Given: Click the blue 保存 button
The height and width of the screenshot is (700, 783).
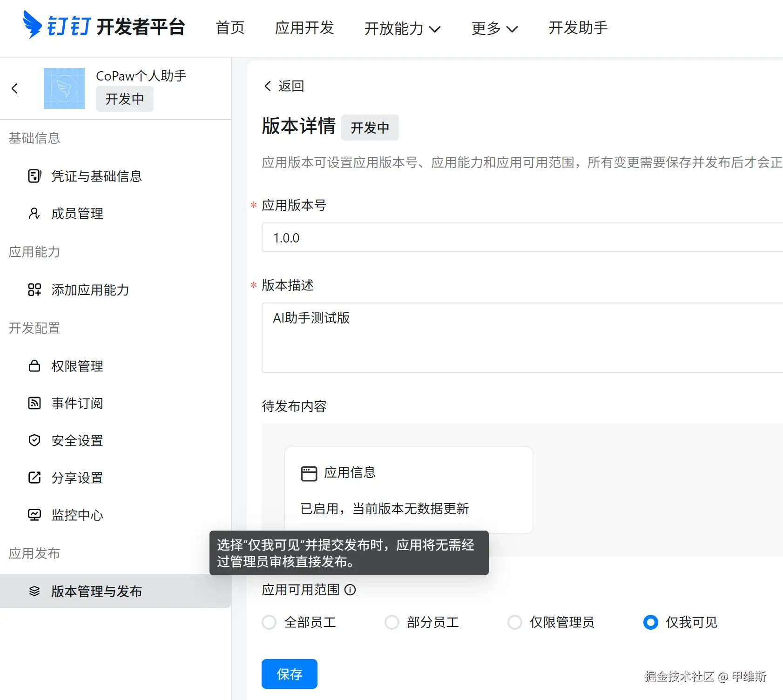Looking at the screenshot, I should click(290, 674).
